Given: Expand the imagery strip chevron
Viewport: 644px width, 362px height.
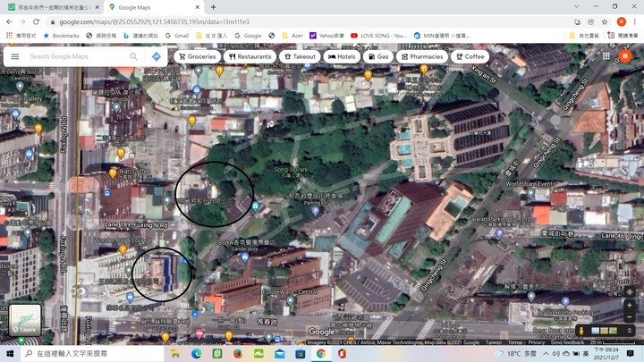Looking at the screenshot, I should 629,331.
